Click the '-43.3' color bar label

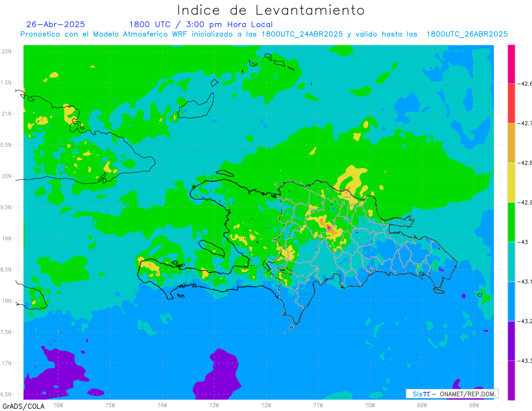click(524, 360)
